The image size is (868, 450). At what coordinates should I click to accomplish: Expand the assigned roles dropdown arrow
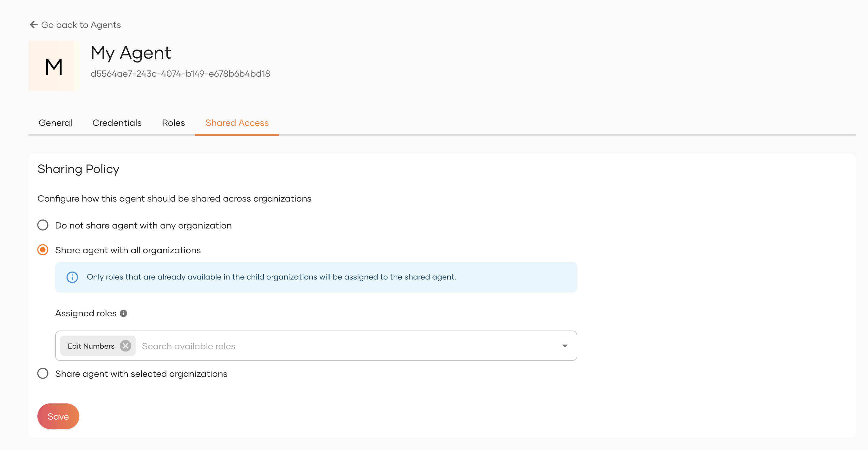(x=565, y=346)
